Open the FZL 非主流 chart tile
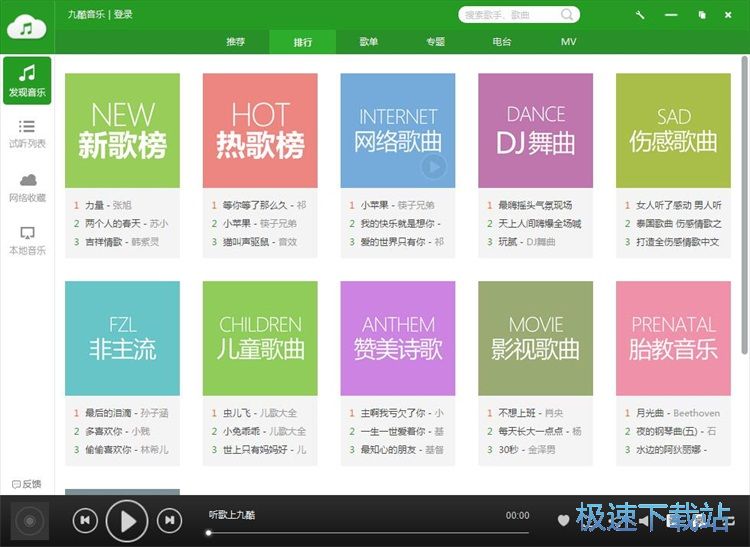 [x=122, y=339]
